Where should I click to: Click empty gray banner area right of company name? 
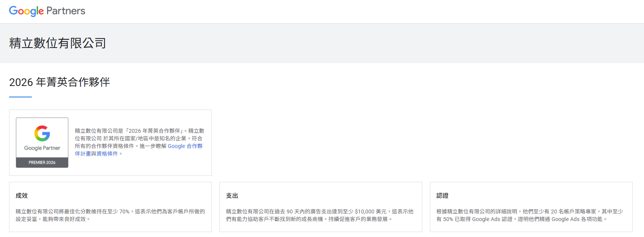pyautogui.click(x=380, y=43)
